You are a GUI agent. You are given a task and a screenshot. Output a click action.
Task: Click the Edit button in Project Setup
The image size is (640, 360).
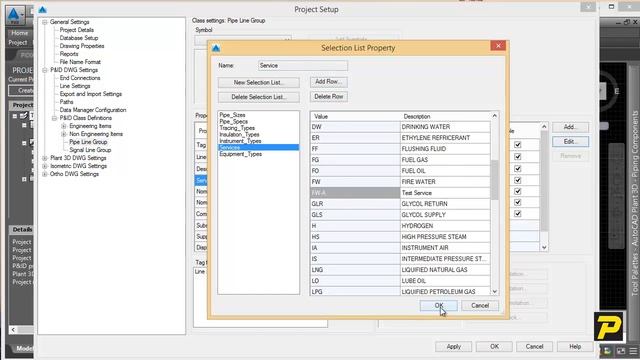click(570, 142)
